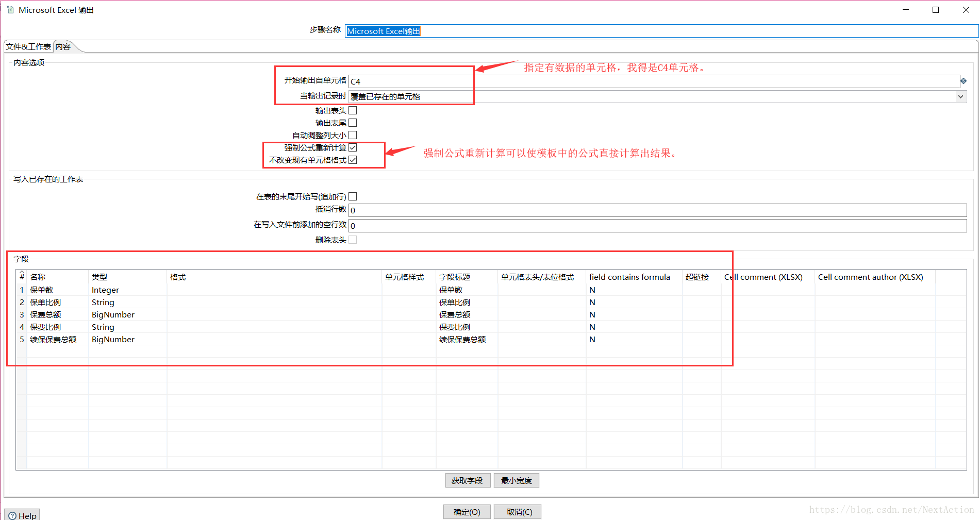Click the formula N cell in row 1

tap(634, 290)
